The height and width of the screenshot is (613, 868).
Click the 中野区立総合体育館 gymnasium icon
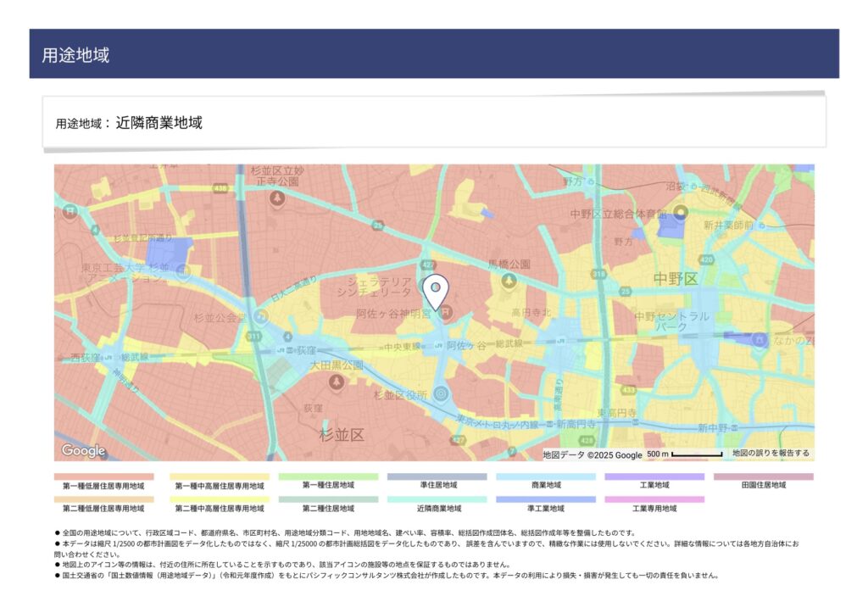pos(680,213)
